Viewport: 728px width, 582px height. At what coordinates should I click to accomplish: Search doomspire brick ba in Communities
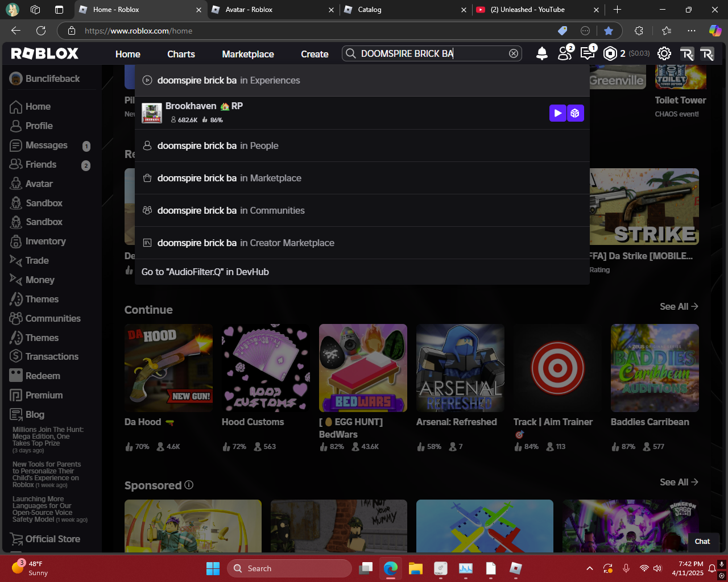pos(362,210)
